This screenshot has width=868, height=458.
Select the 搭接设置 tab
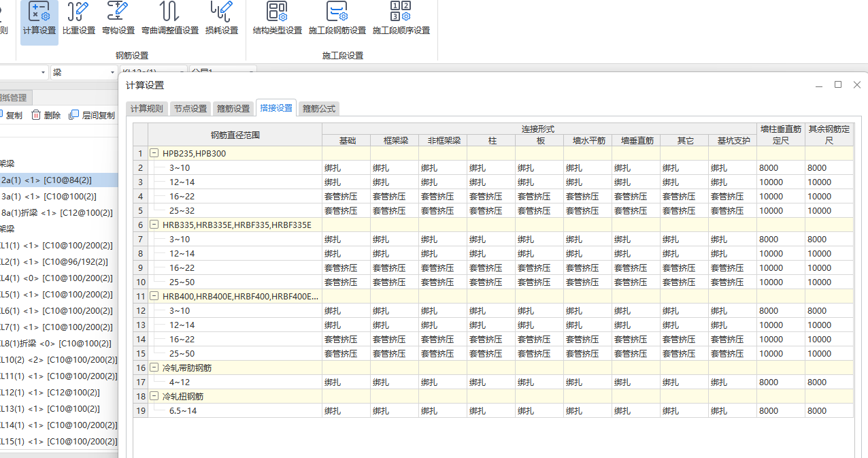(x=276, y=108)
